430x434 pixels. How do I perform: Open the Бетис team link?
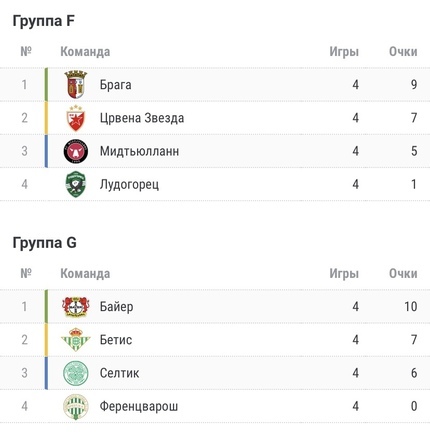(116, 340)
